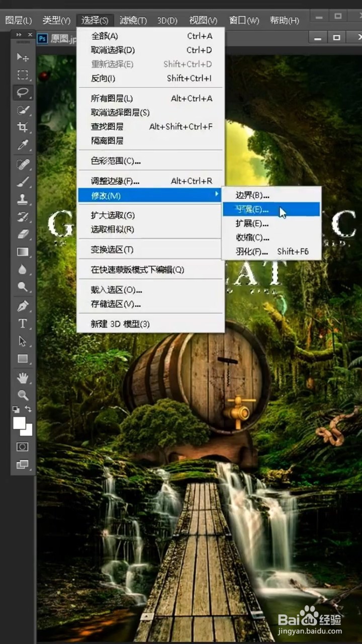Open 边界(B)... border submenu item
The width and height of the screenshot is (362, 644).
coord(271,195)
